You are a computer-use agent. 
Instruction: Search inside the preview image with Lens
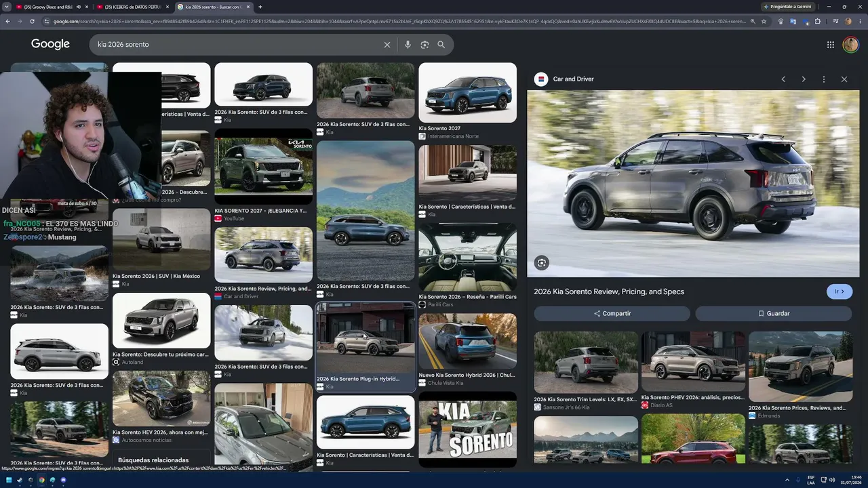point(541,263)
